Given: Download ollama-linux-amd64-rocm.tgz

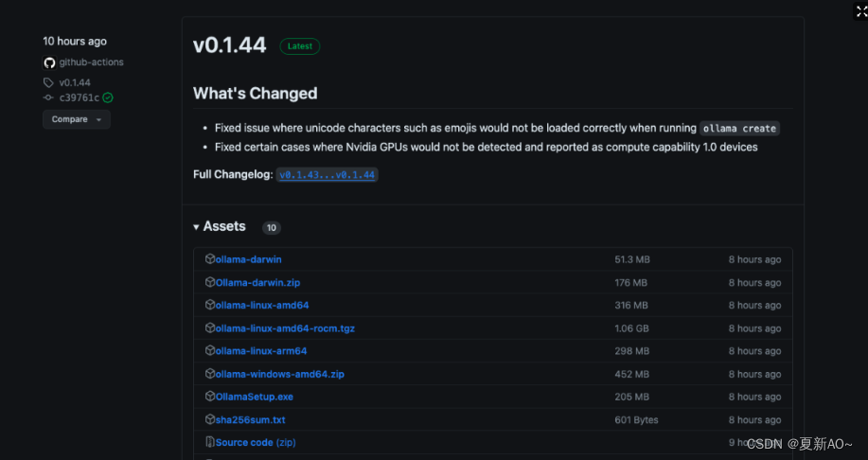Looking at the screenshot, I should (x=285, y=328).
